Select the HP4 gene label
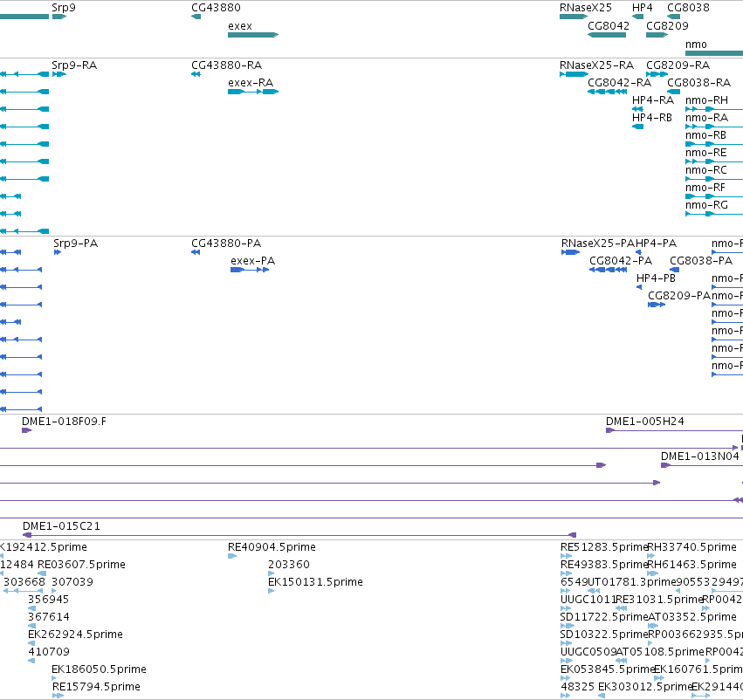Viewport: 743px width, 700px height. click(x=643, y=8)
